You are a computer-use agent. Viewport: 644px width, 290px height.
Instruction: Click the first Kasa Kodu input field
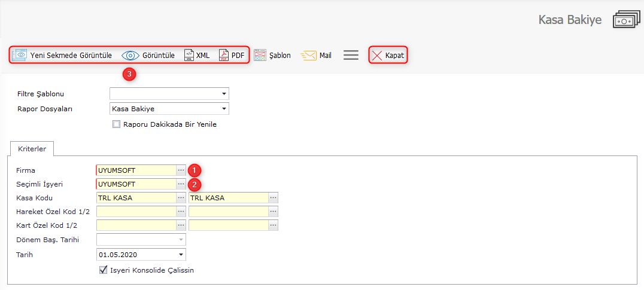click(x=136, y=198)
